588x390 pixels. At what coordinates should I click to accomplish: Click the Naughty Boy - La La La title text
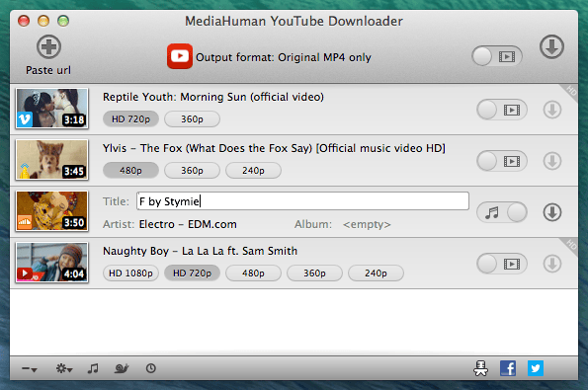point(201,251)
